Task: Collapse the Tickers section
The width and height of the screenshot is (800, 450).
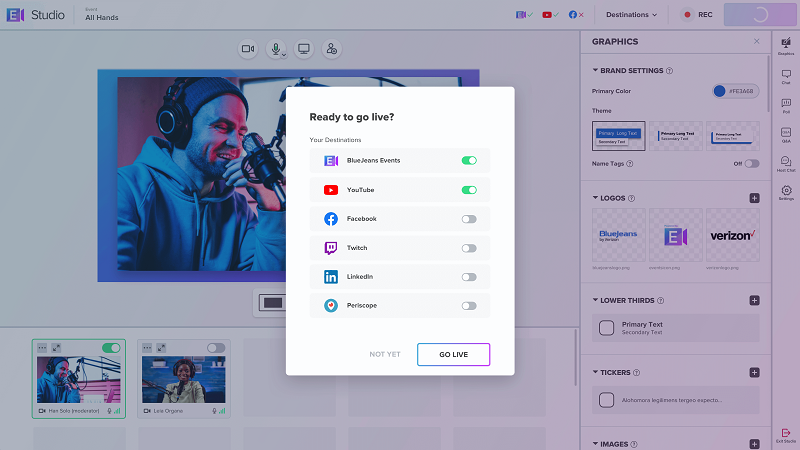Action: click(595, 372)
